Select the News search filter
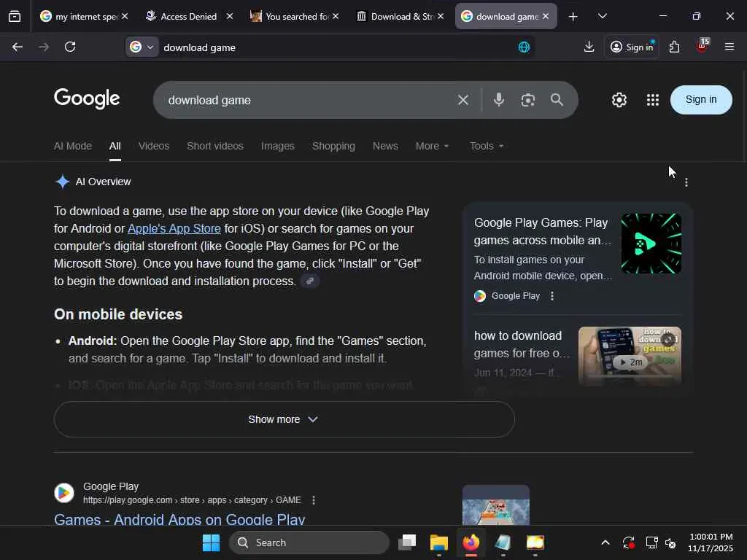 click(x=385, y=146)
